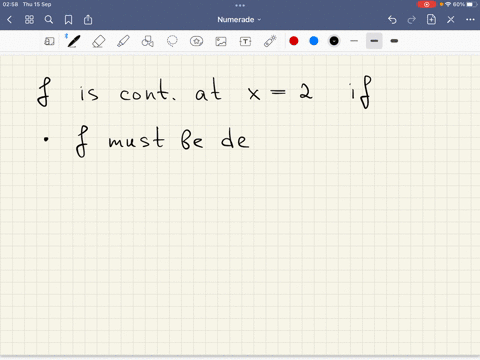Open the Elements sticker tool
Screen dimensions: 480x360
point(196,41)
